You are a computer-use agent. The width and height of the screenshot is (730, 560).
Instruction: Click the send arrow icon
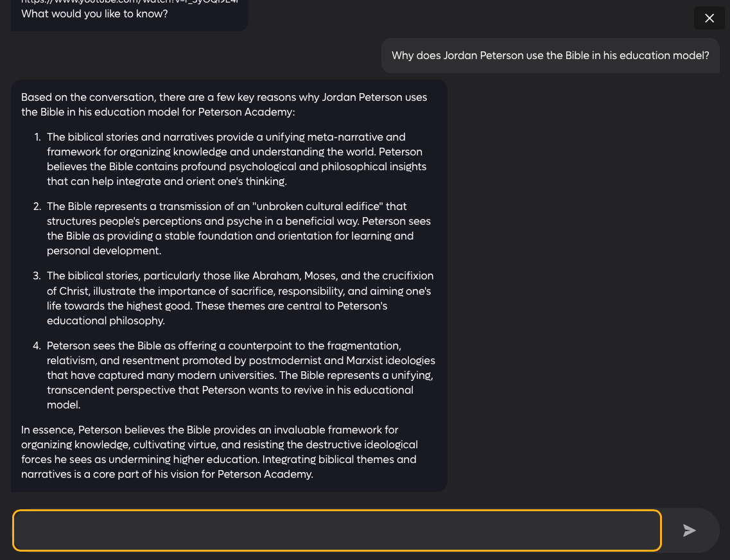pyautogui.click(x=689, y=530)
